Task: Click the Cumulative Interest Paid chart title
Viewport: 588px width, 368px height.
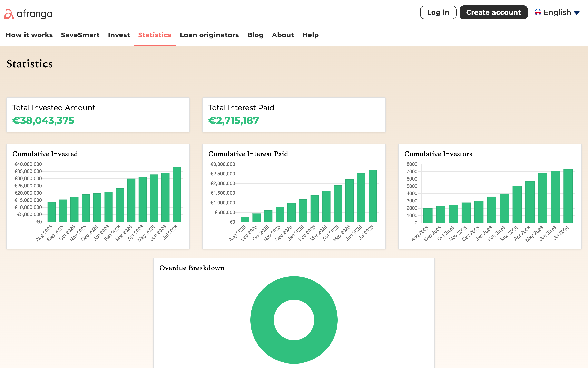Action: (x=248, y=154)
